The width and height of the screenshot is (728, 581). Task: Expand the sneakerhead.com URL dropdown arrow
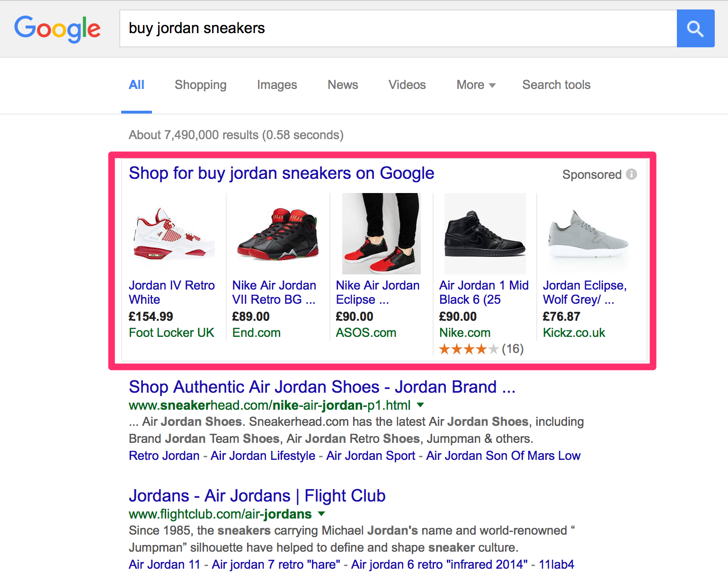[420, 405]
